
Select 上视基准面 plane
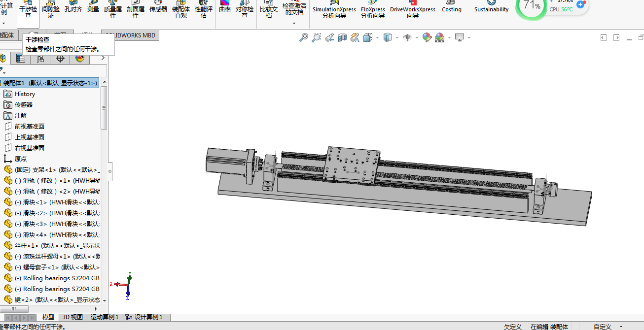(x=30, y=137)
